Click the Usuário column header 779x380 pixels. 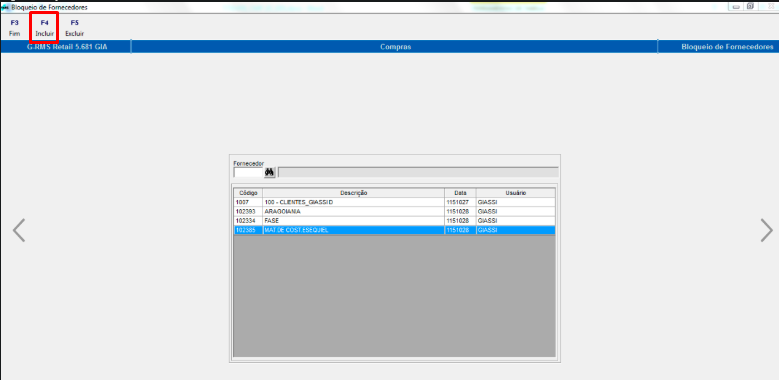click(516, 193)
